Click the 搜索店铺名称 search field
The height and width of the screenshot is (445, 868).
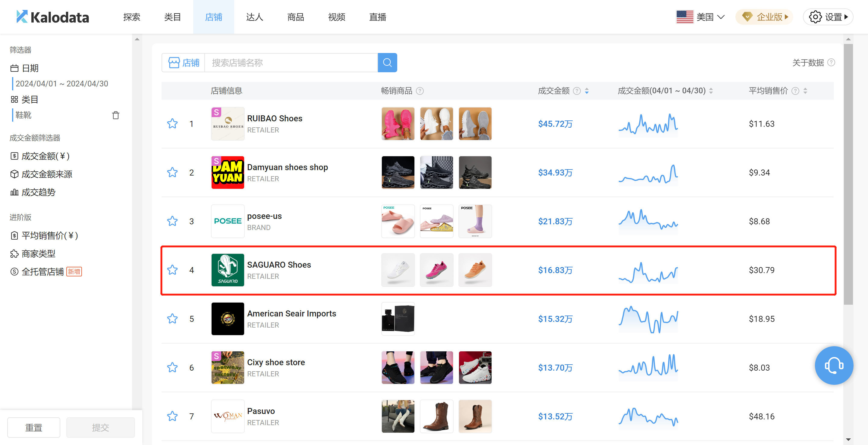291,63
